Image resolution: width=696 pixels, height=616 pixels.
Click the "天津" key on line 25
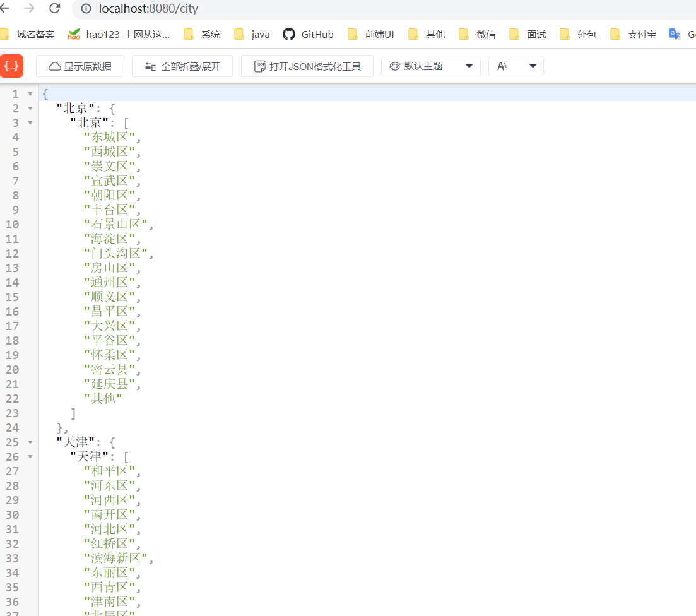[x=76, y=442]
